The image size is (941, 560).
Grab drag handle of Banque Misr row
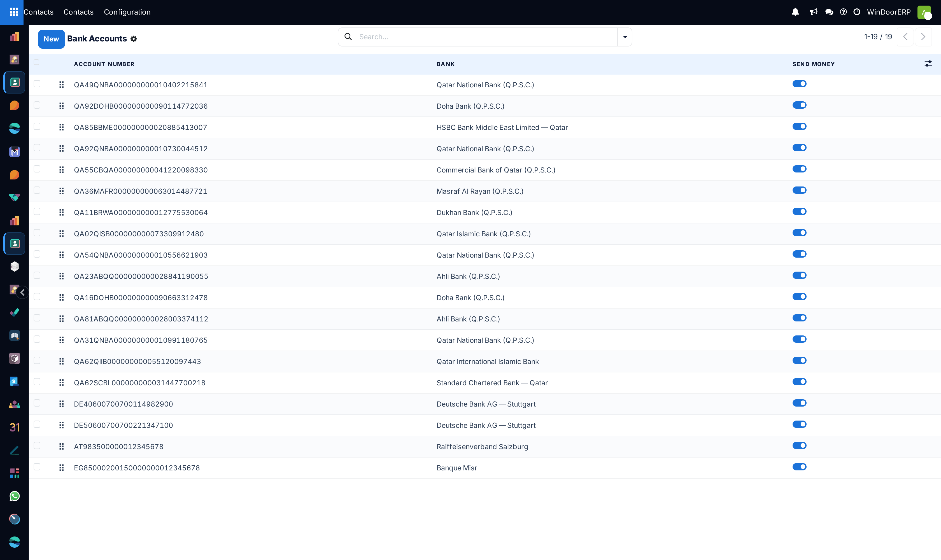pos(62,468)
